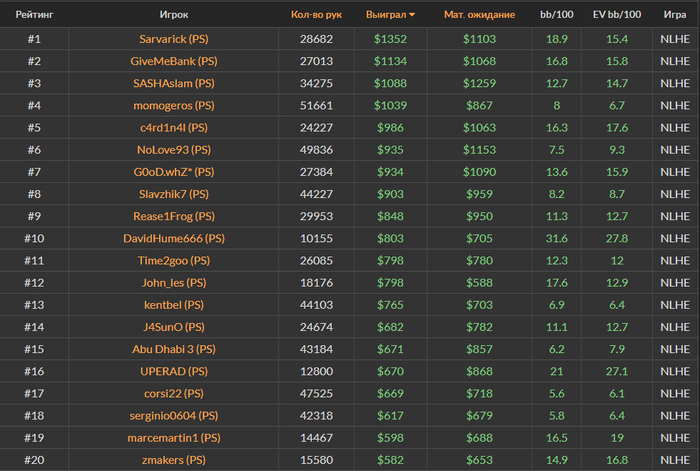View NoLove93 (PS) player stats

(173, 150)
